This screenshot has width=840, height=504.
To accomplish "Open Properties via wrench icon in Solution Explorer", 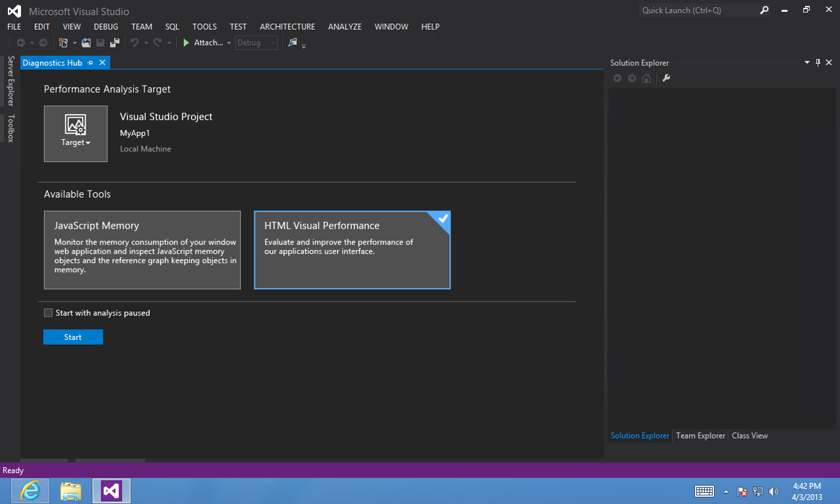I will (x=666, y=78).
